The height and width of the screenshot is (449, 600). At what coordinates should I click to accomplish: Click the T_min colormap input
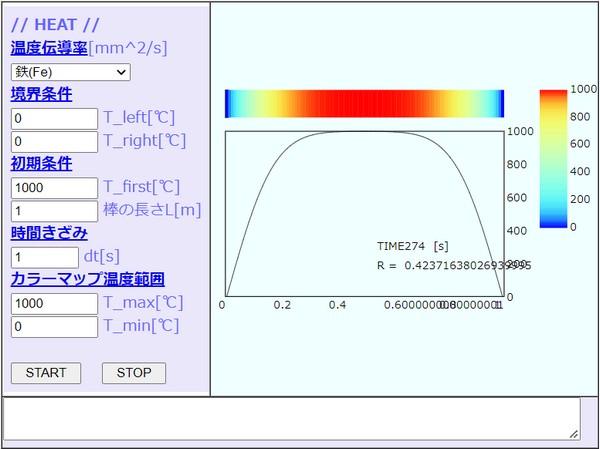pyautogui.click(x=54, y=326)
